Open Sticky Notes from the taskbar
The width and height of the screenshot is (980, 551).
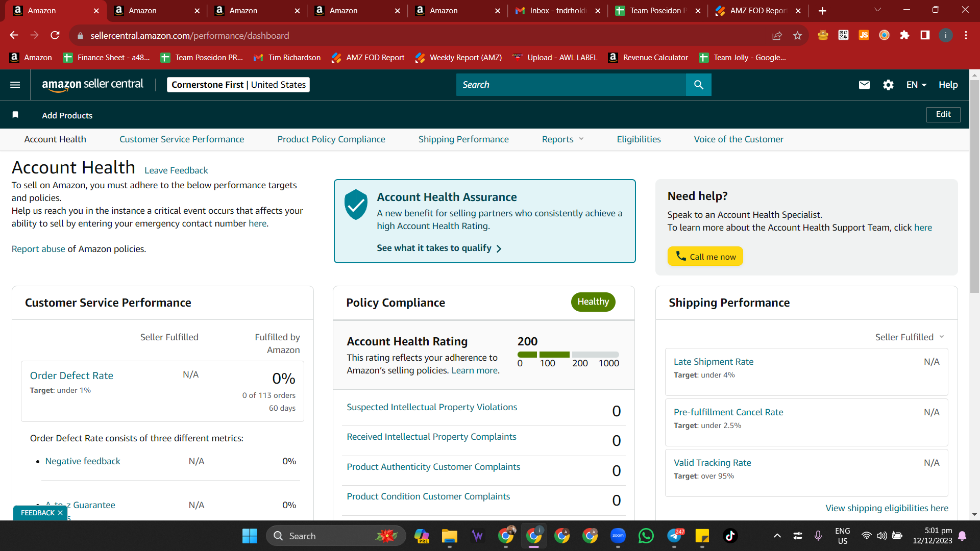[702, 536]
